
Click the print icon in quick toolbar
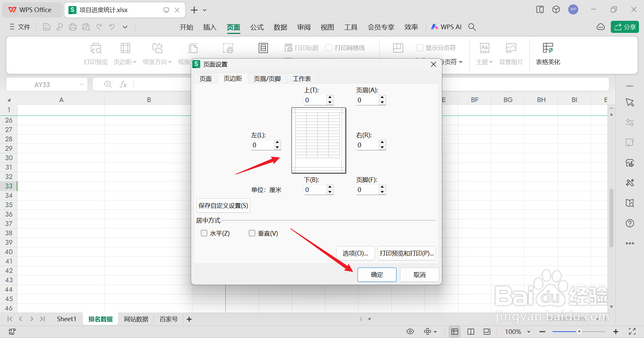pos(73,27)
